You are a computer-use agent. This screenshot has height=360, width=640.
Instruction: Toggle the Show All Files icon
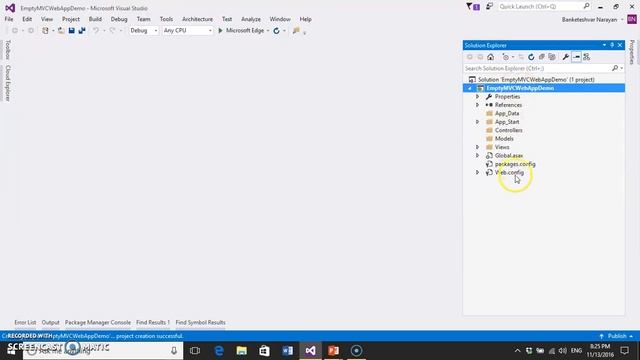[x=552, y=57]
